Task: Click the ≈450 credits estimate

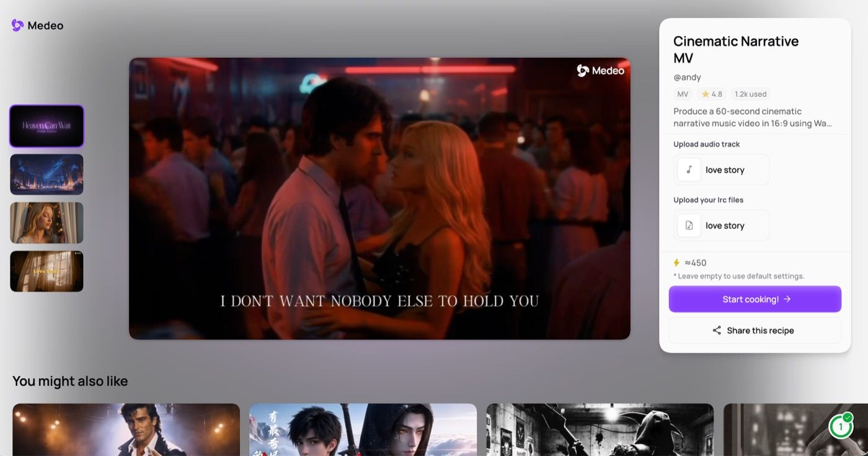Action: click(x=695, y=262)
